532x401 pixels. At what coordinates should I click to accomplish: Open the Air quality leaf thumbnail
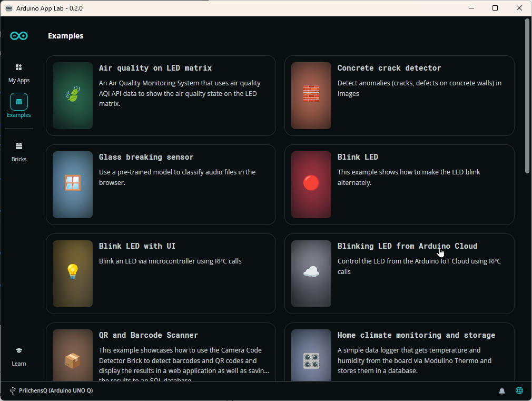pos(73,95)
